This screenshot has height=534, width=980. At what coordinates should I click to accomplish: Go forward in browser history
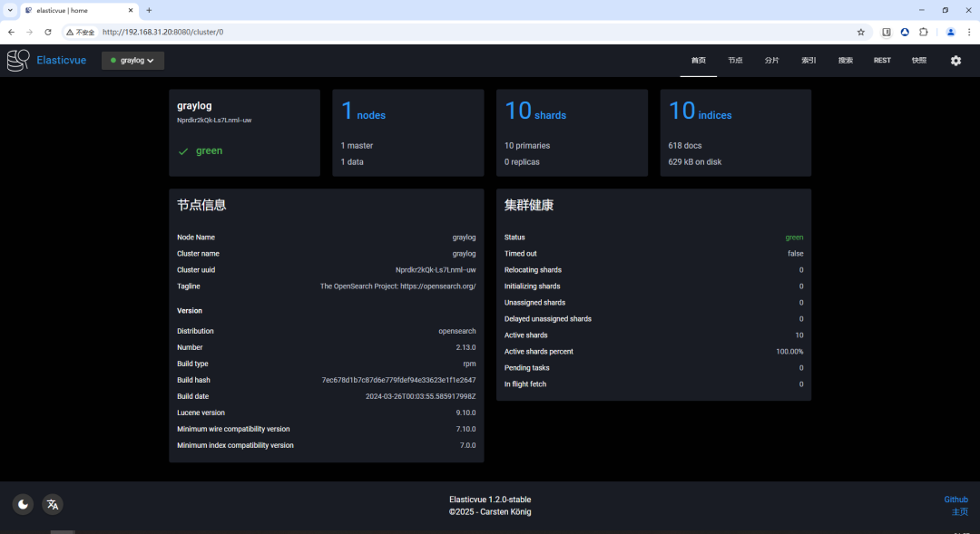click(29, 32)
